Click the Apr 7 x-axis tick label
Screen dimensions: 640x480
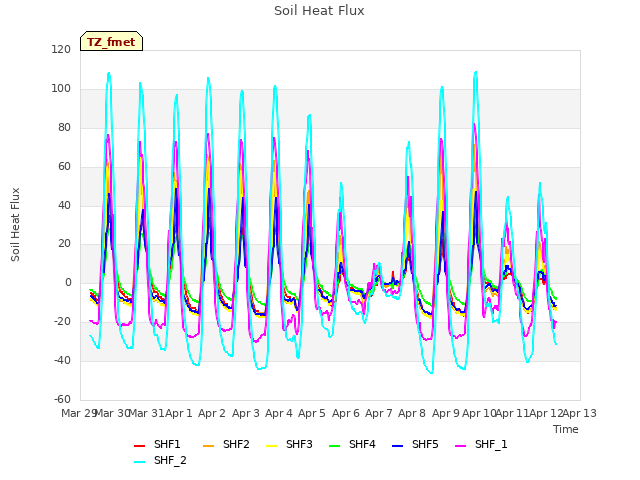click(x=379, y=413)
